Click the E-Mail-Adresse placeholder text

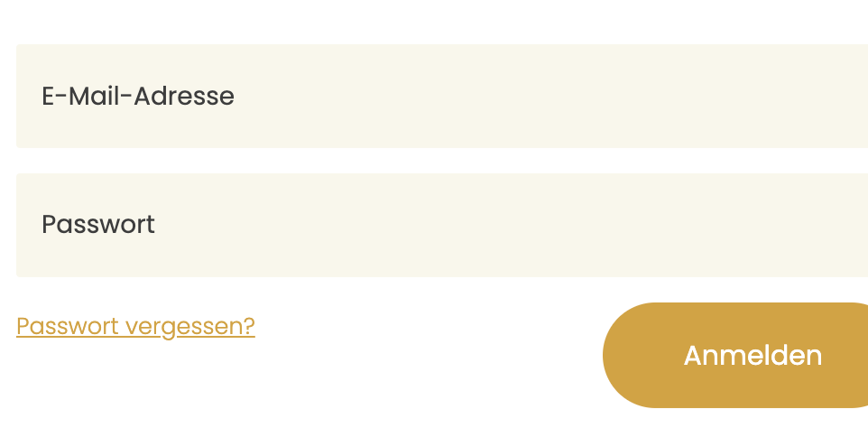coord(138,96)
